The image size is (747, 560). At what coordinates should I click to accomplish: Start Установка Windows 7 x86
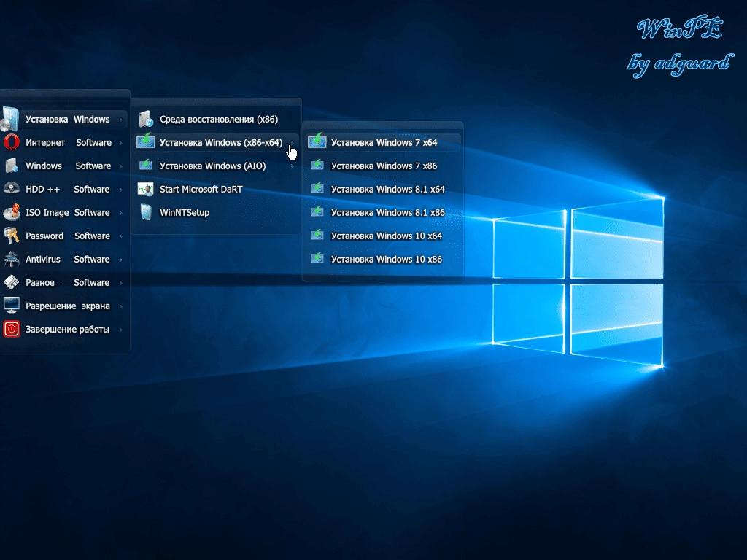[383, 166]
